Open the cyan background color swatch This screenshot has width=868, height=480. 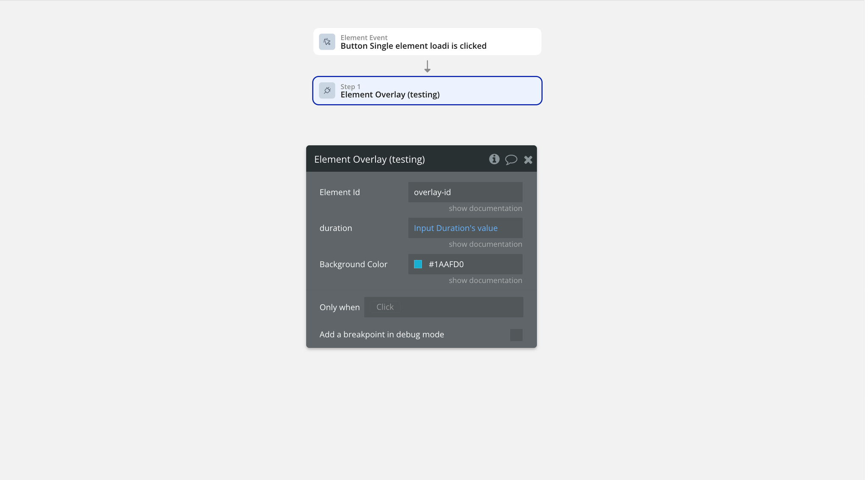418,264
